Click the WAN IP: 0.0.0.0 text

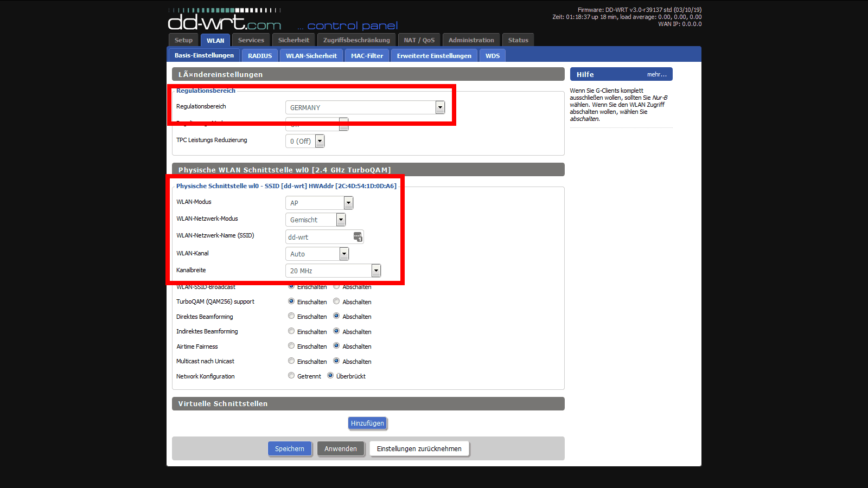[x=680, y=24]
